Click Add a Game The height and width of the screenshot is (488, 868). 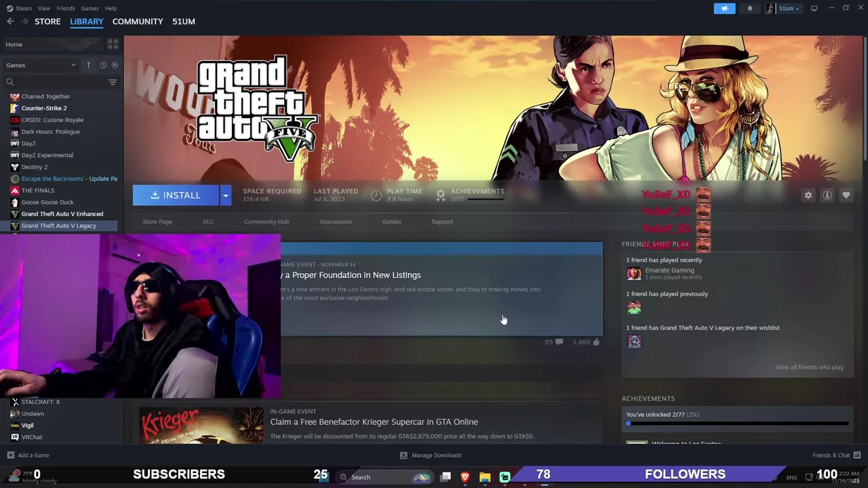click(28, 455)
